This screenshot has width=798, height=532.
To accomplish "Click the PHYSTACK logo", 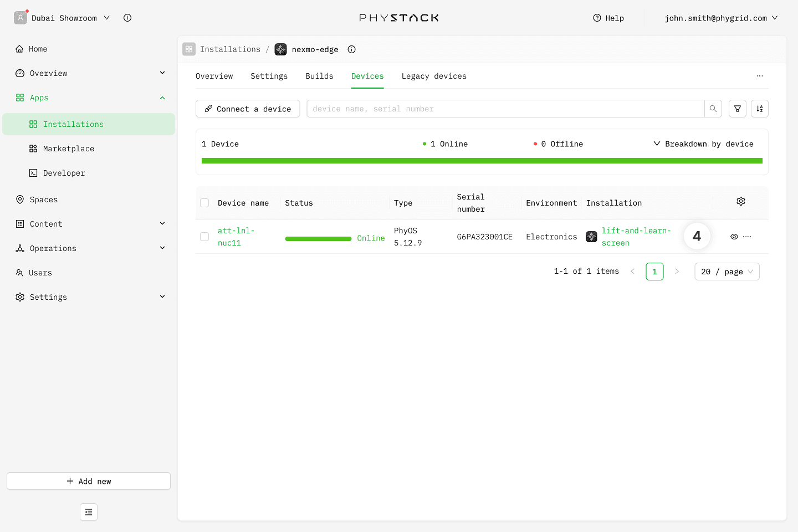I will tap(399, 18).
